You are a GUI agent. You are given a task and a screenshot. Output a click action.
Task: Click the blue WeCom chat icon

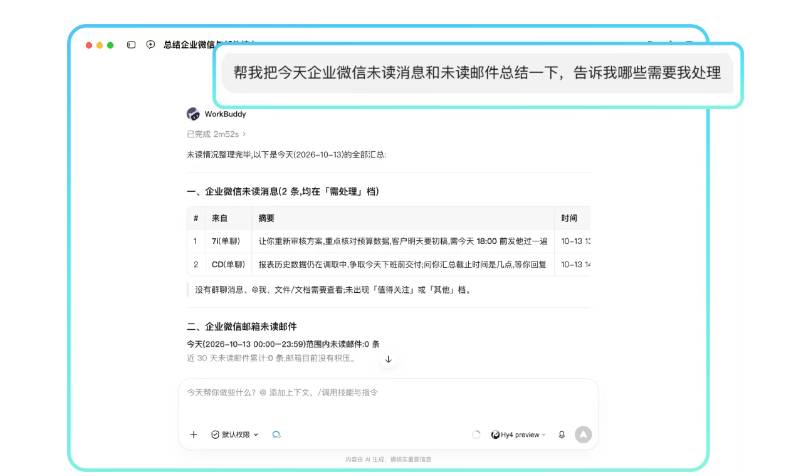coord(276,434)
